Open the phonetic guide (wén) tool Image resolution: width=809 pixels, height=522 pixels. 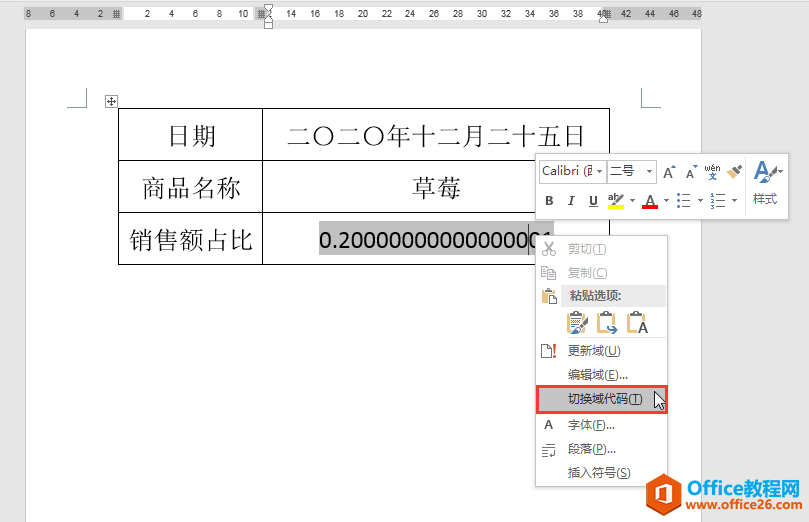point(713,172)
